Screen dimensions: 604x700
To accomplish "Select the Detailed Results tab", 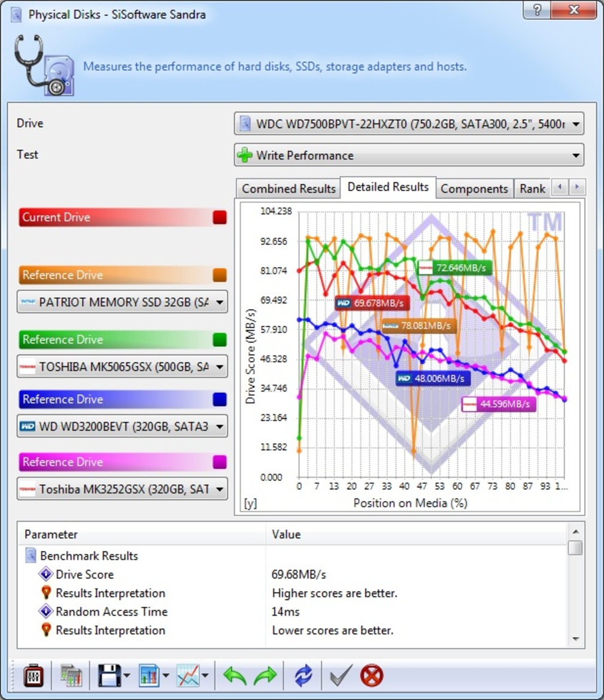I will [x=388, y=187].
